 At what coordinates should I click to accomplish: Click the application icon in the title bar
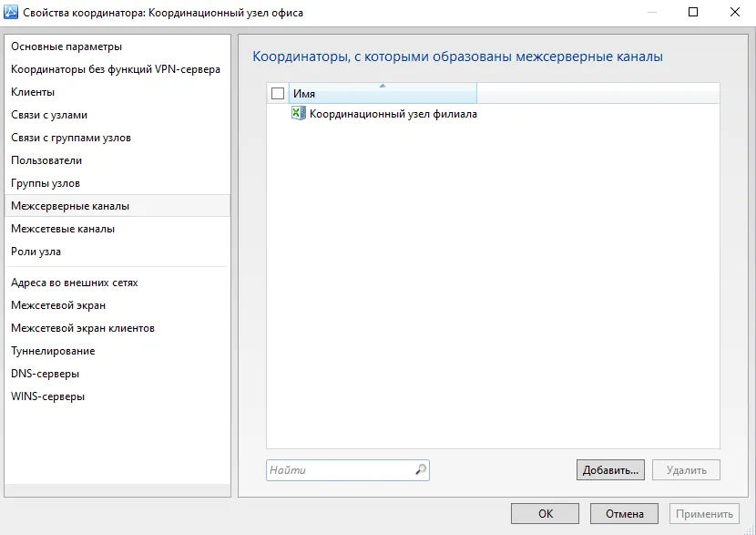coord(11,12)
